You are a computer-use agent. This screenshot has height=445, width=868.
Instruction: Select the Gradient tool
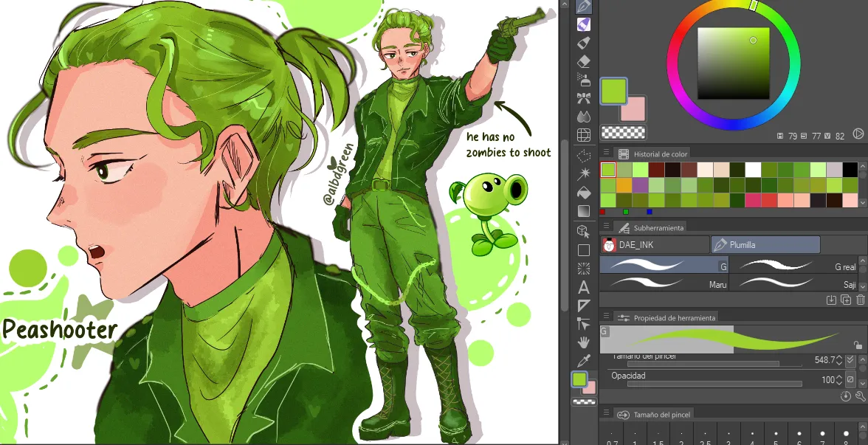click(x=583, y=211)
